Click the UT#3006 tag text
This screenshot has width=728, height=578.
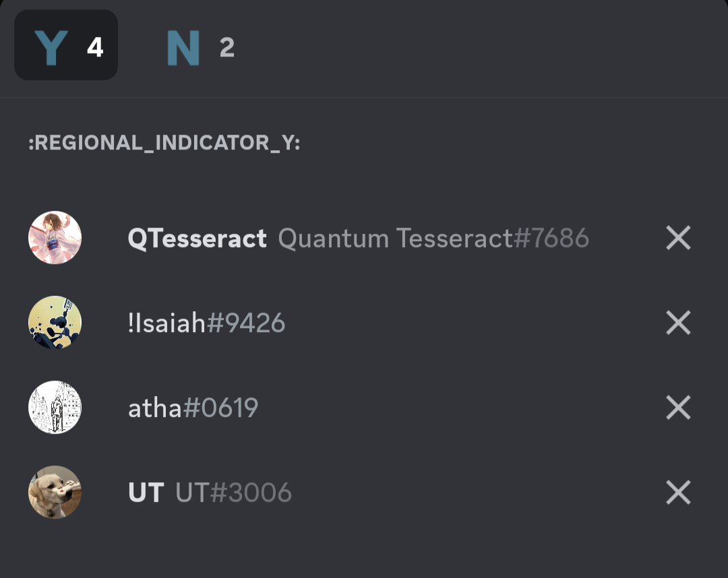click(233, 493)
